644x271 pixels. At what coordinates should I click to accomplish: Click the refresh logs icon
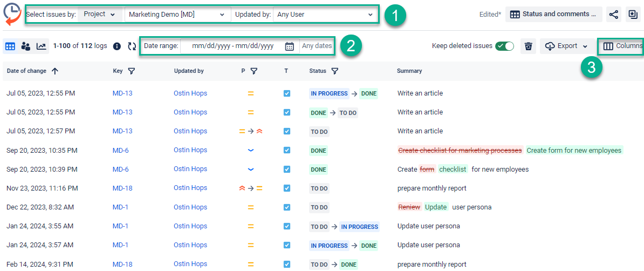pyautogui.click(x=132, y=46)
